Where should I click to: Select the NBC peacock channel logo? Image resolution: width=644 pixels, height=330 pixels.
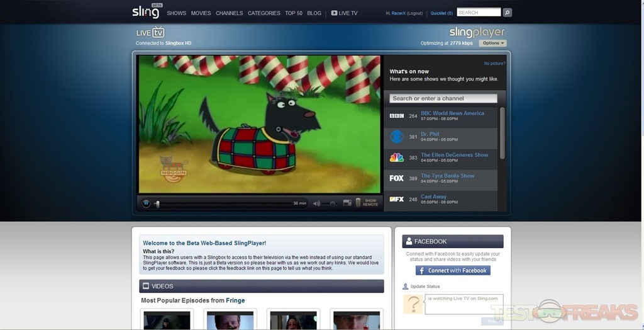tap(396, 157)
